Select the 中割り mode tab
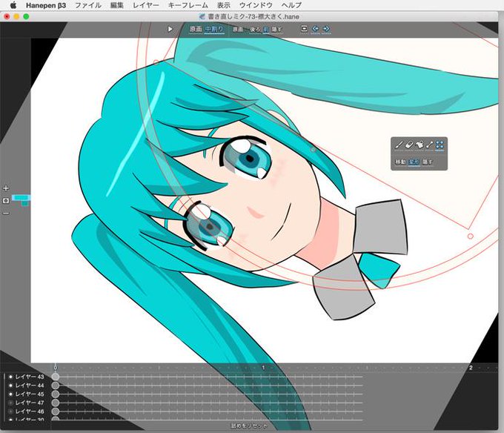This screenshot has width=504, height=433. pyautogui.click(x=214, y=29)
